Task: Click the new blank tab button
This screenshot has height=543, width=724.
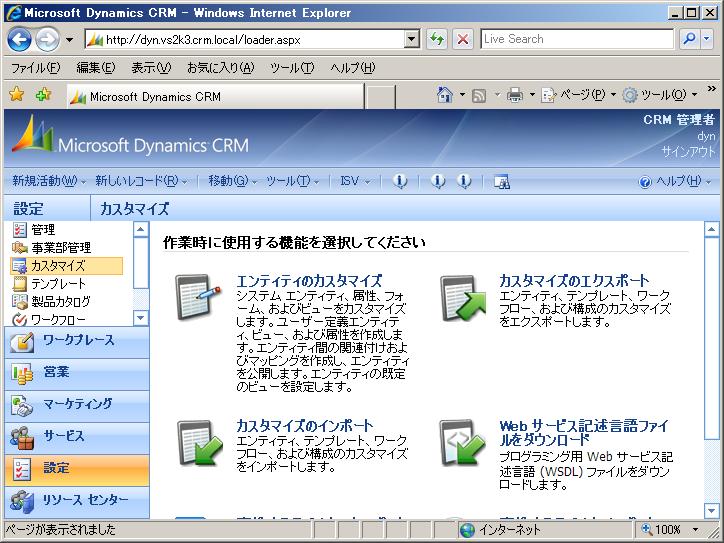Action: (380, 97)
